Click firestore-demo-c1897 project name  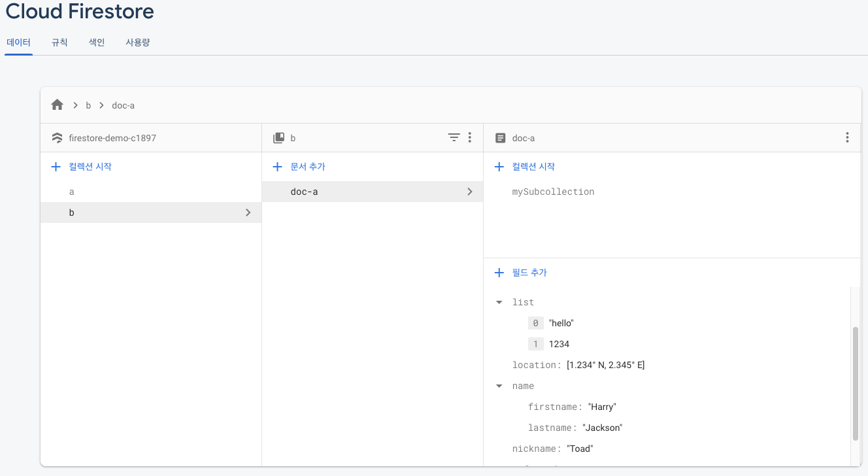coord(112,138)
